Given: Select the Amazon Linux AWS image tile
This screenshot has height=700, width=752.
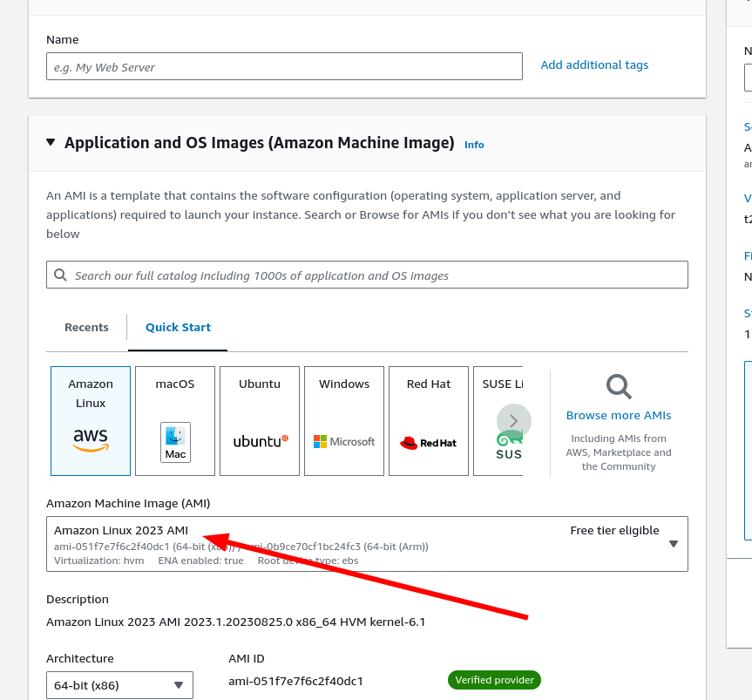Looking at the screenshot, I should [x=91, y=420].
